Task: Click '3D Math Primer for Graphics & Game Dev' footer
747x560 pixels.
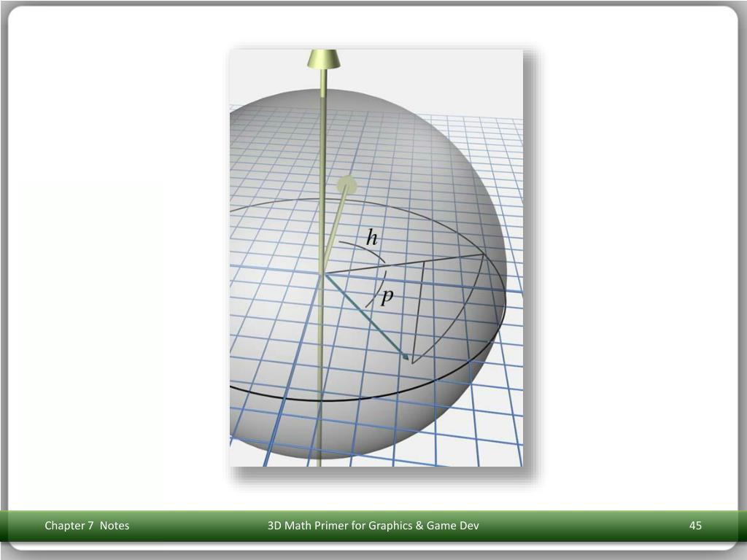Action: point(373,526)
